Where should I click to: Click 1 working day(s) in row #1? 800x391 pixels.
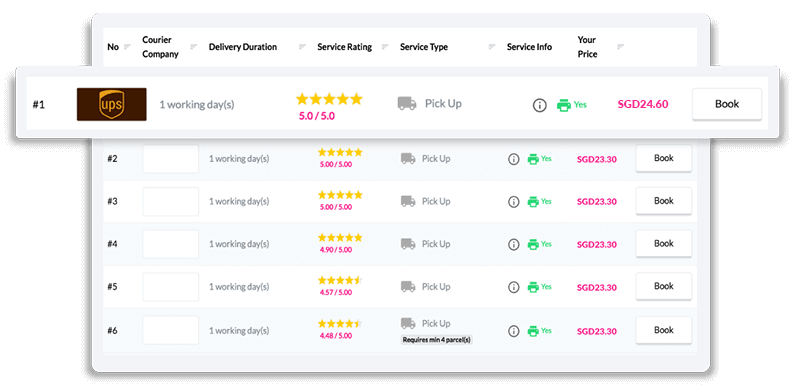197,105
